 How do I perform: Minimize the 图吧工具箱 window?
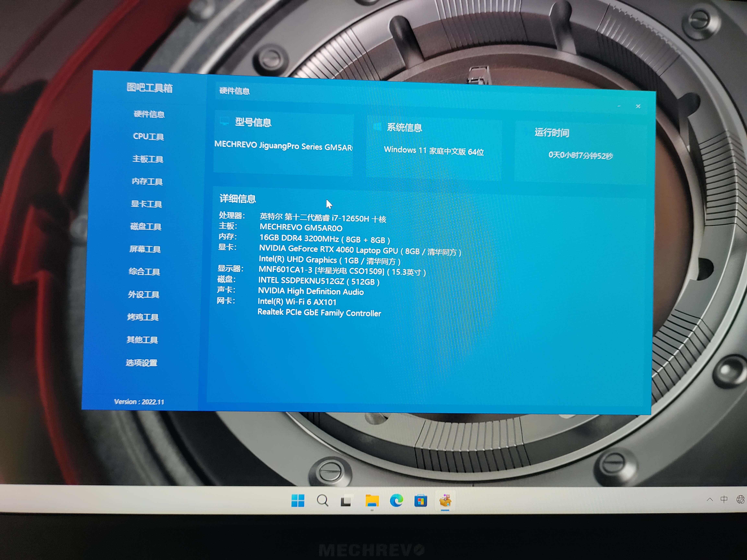pyautogui.click(x=619, y=106)
